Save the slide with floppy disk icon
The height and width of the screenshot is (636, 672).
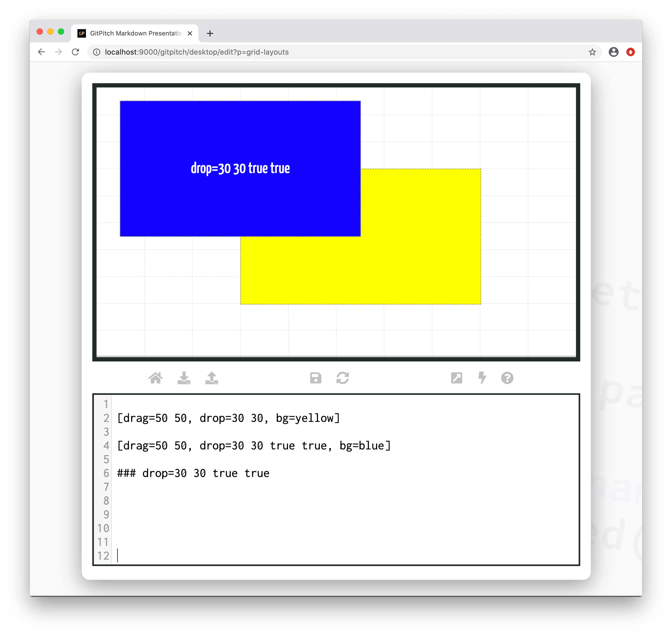(x=316, y=378)
